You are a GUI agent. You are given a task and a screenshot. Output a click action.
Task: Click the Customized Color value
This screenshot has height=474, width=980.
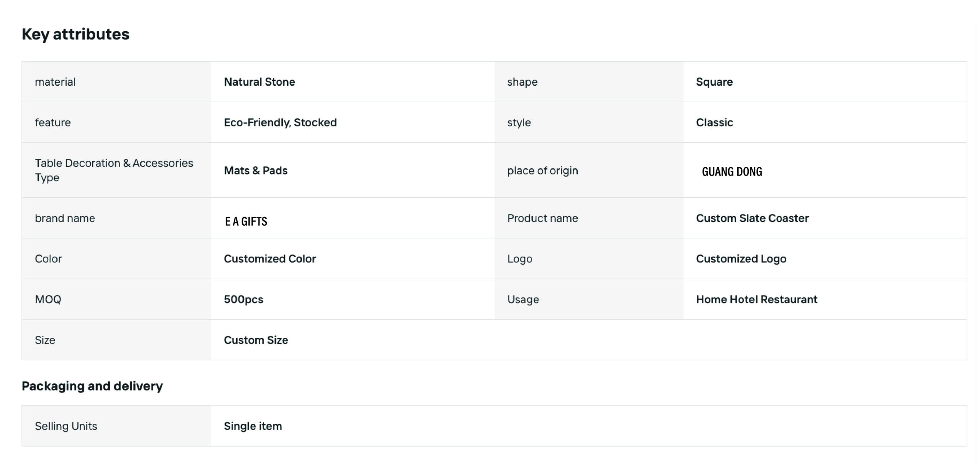[270, 259]
